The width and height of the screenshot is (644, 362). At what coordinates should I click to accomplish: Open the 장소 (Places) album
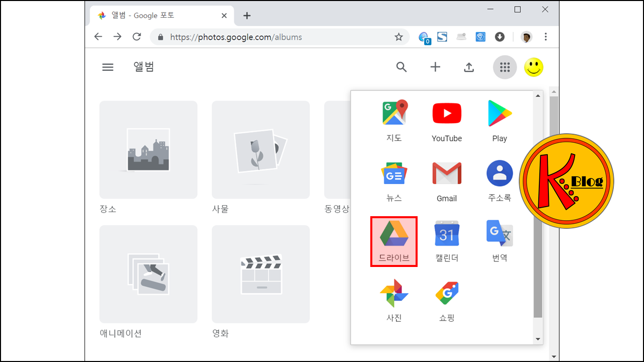point(148,150)
